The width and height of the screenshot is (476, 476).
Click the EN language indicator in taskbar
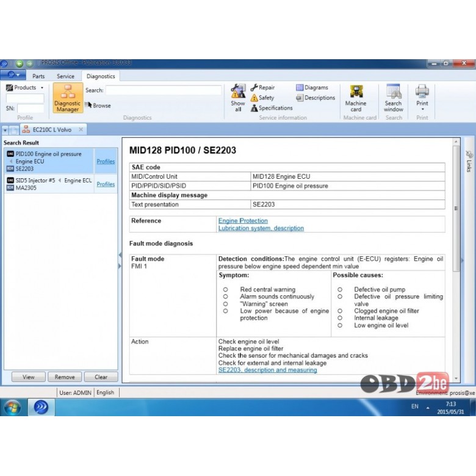click(x=415, y=406)
